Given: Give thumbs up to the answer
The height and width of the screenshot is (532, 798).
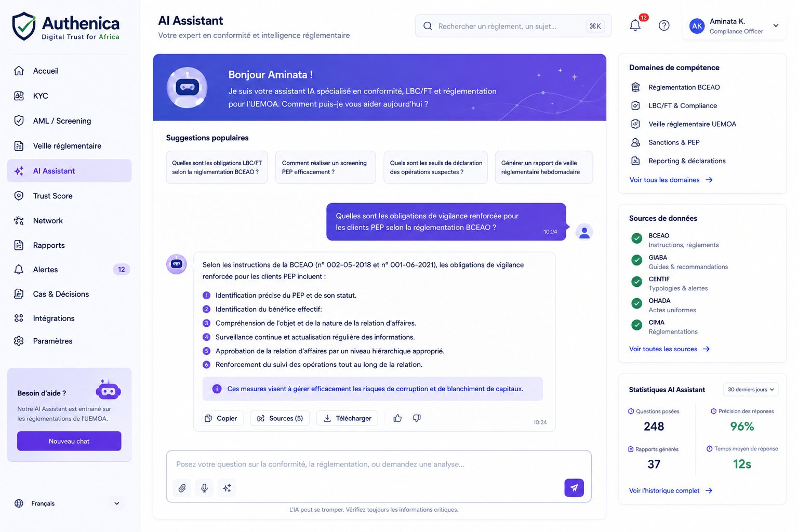Looking at the screenshot, I should 397,418.
